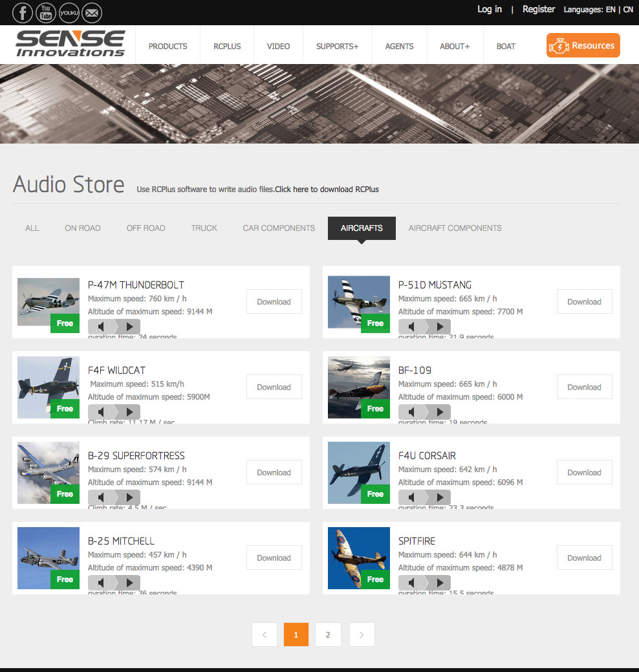
Task: Open the P-51D Mustang thumbnail
Action: pyautogui.click(x=359, y=302)
